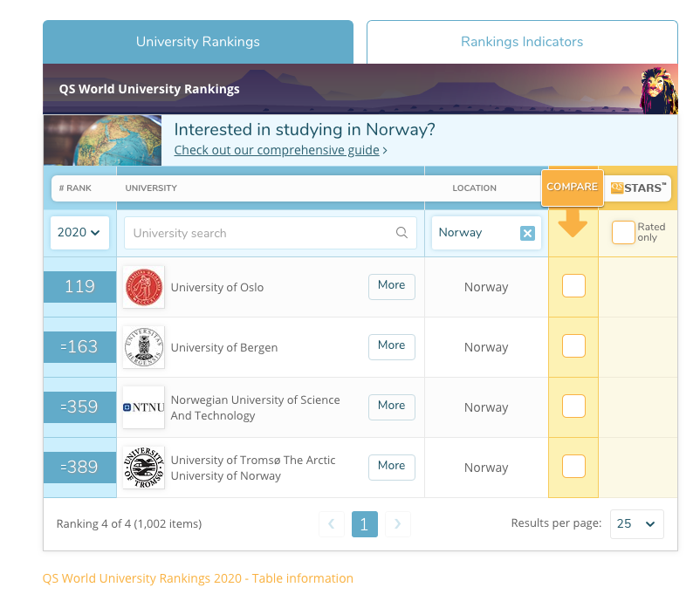Click the University of Bergen owl logo
The height and width of the screenshot is (601, 700).
pos(144,347)
